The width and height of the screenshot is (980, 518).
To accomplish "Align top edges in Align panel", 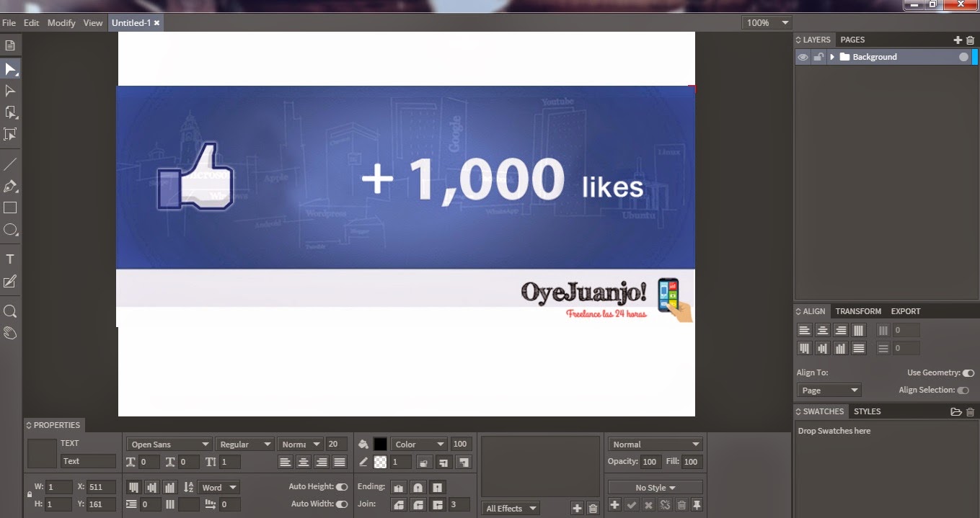I will coord(804,348).
